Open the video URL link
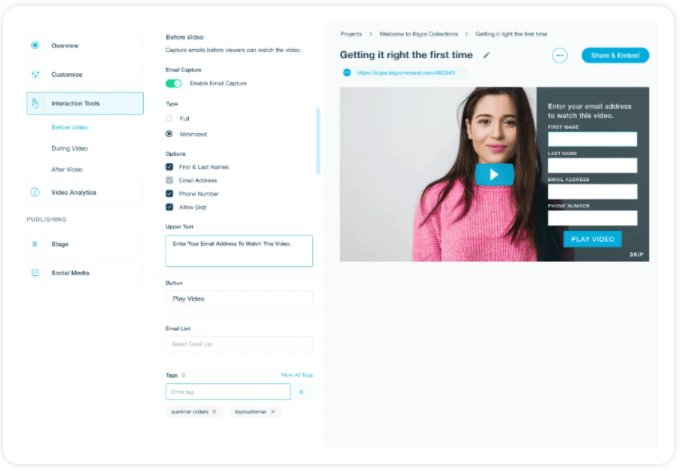The image size is (680, 471). click(405, 72)
